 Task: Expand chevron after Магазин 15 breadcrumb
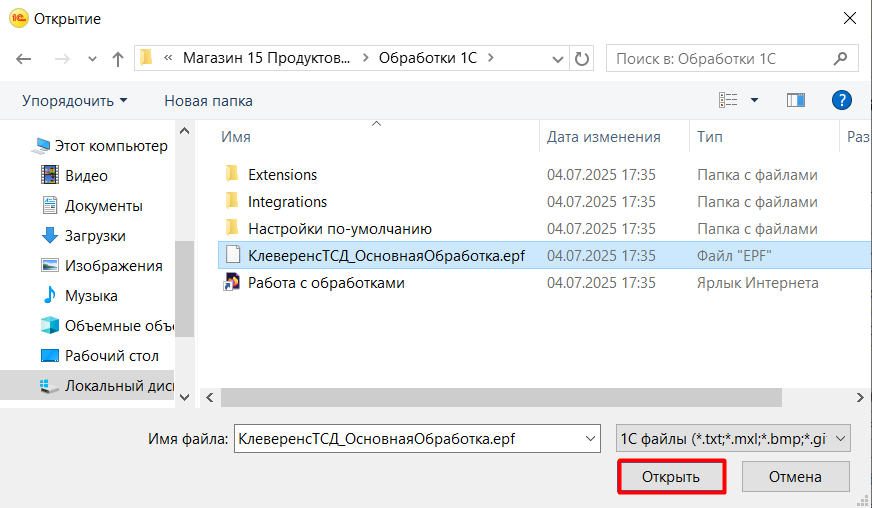pyautogui.click(x=365, y=58)
